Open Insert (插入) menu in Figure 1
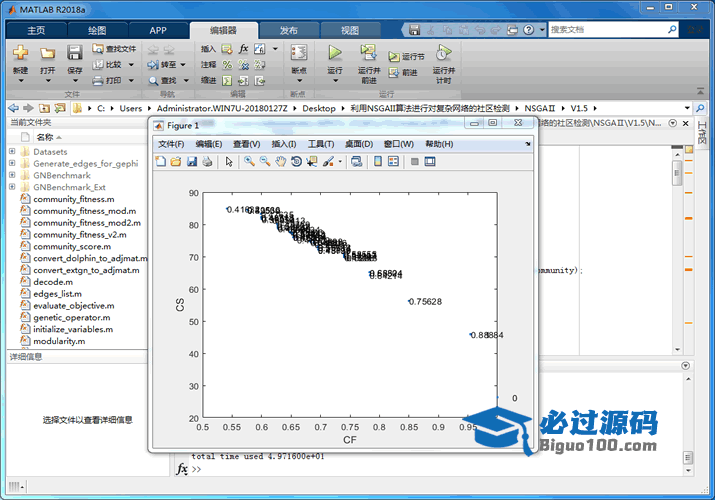The image size is (715, 500). pos(284,144)
